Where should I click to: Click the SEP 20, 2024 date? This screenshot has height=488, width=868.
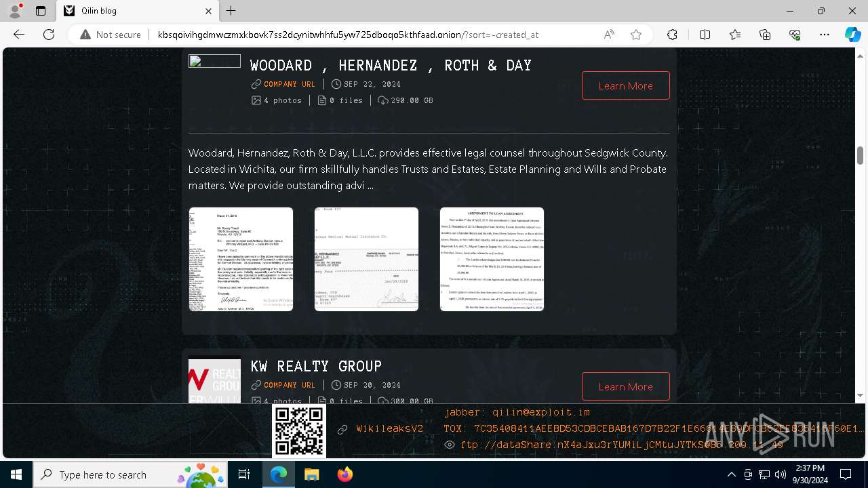coord(372,385)
